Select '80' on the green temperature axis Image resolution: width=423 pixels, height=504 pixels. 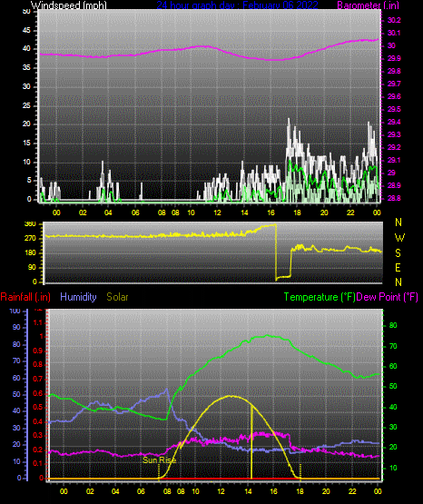[393, 325]
